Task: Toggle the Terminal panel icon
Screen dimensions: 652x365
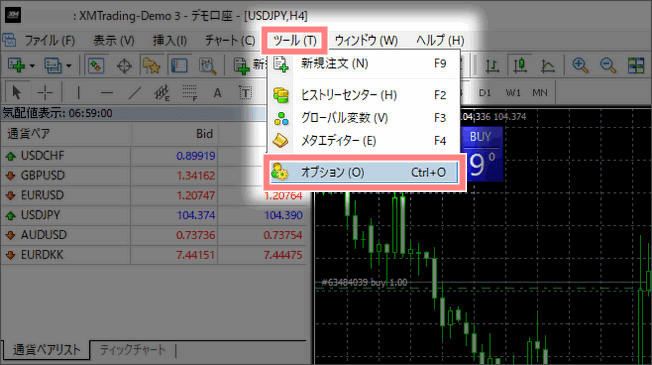Action: 179,65
